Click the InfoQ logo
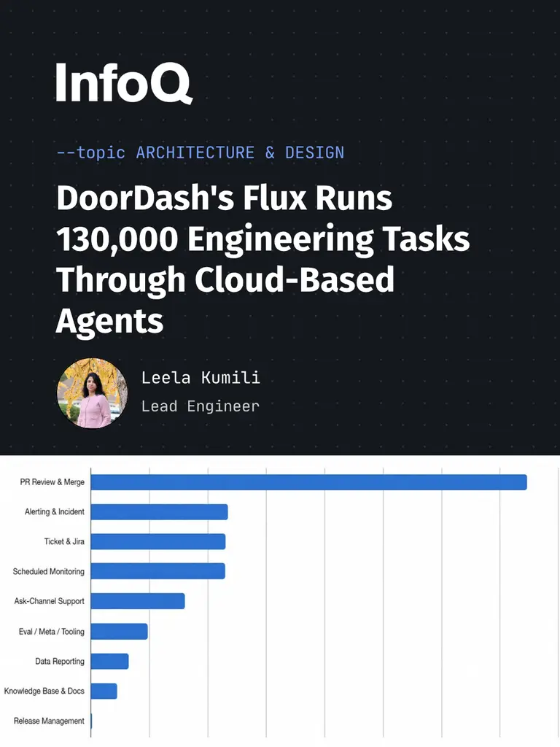The image size is (560, 747). (x=124, y=83)
